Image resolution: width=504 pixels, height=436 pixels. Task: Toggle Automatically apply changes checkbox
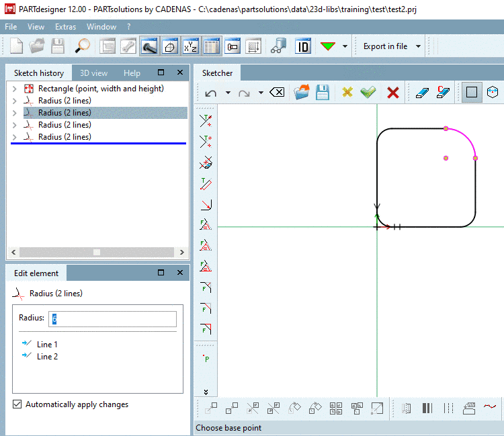pyautogui.click(x=17, y=404)
